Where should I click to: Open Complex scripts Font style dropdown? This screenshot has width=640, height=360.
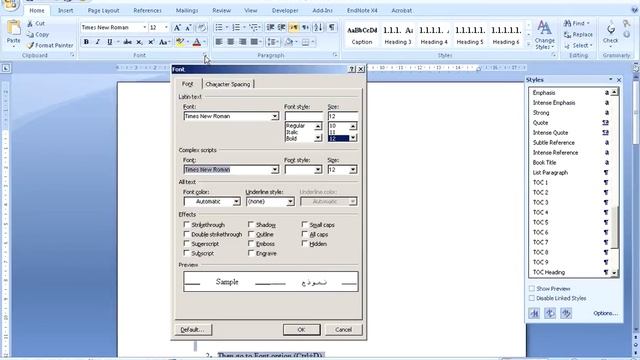coord(318,169)
